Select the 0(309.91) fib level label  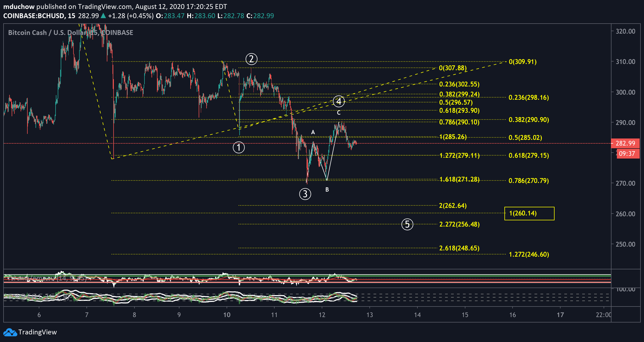click(523, 62)
